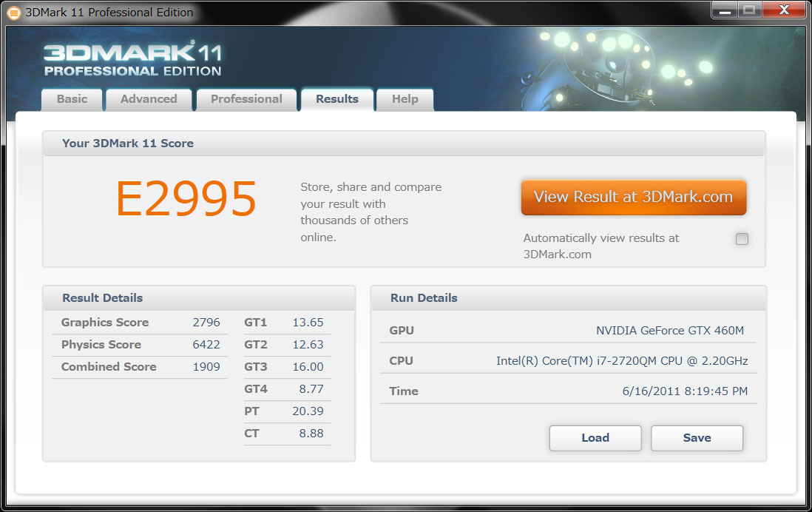The width and height of the screenshot is (812, 512).
Task: Click the Physics Score label
Action: (x=101, y=345)
